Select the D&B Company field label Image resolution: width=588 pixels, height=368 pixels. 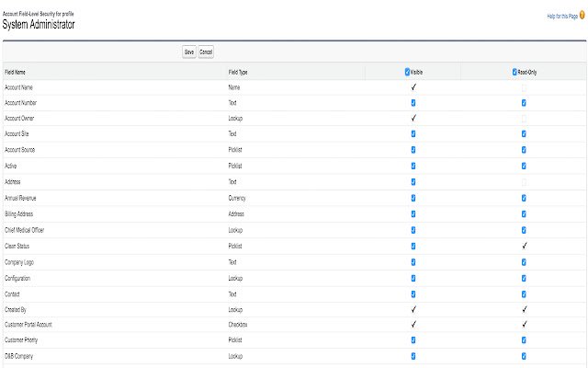click(18, 356)
